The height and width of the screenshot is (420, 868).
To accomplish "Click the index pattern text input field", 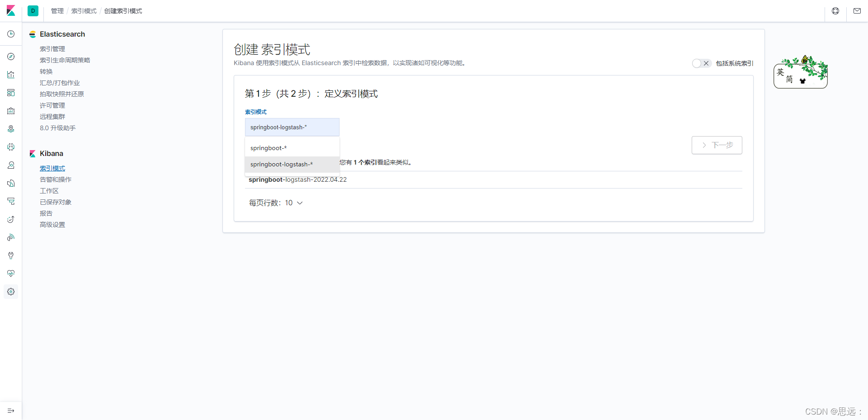I will [292, 127].
